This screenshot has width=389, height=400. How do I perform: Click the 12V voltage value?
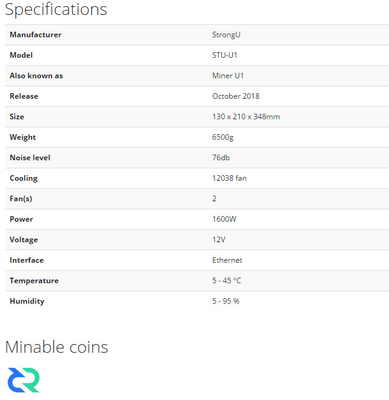(x=219, y=240)
